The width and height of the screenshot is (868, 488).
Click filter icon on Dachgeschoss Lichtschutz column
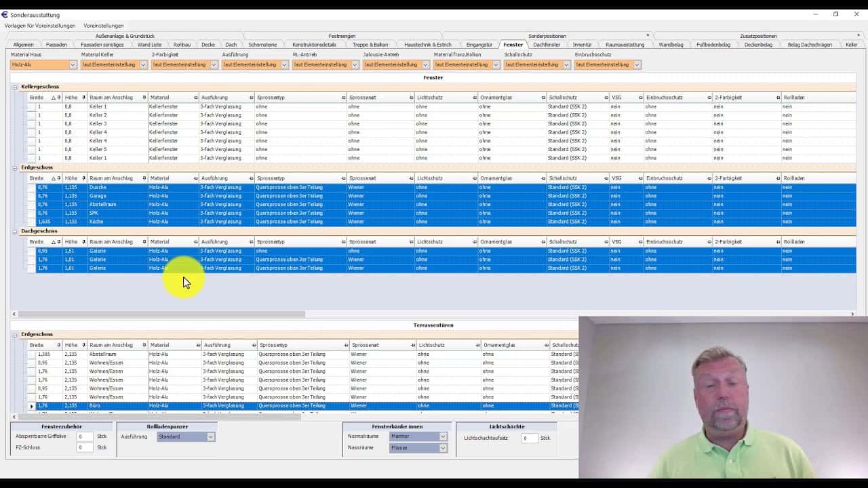474,242
